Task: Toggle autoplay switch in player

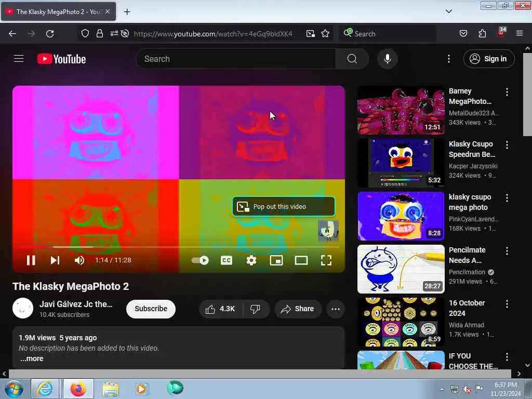Action: pyautogui.click(x=200, y=260)
